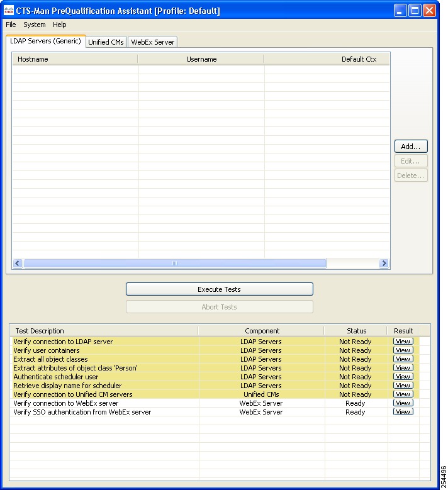Click the Default Ctx column header

[x=327, y=59]
